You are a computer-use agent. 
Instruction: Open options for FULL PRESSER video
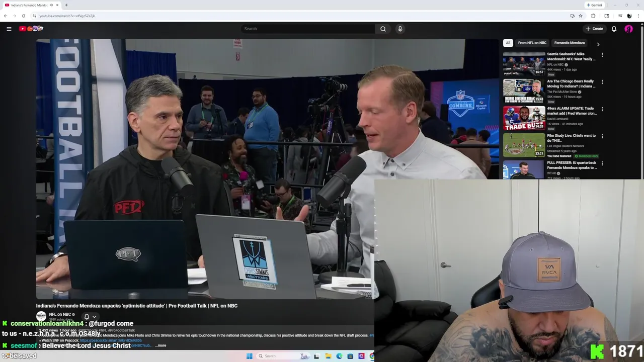pyautogui.click(x=602, y=163)
